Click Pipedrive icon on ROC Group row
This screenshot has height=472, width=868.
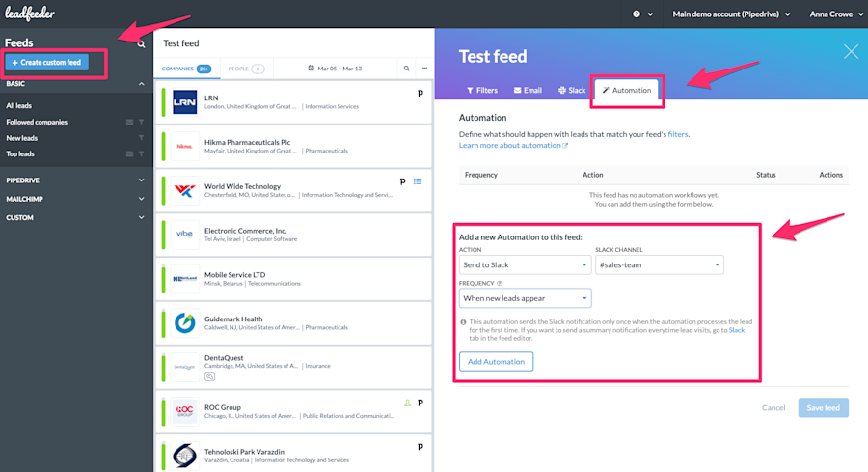[x=420, y=403]
